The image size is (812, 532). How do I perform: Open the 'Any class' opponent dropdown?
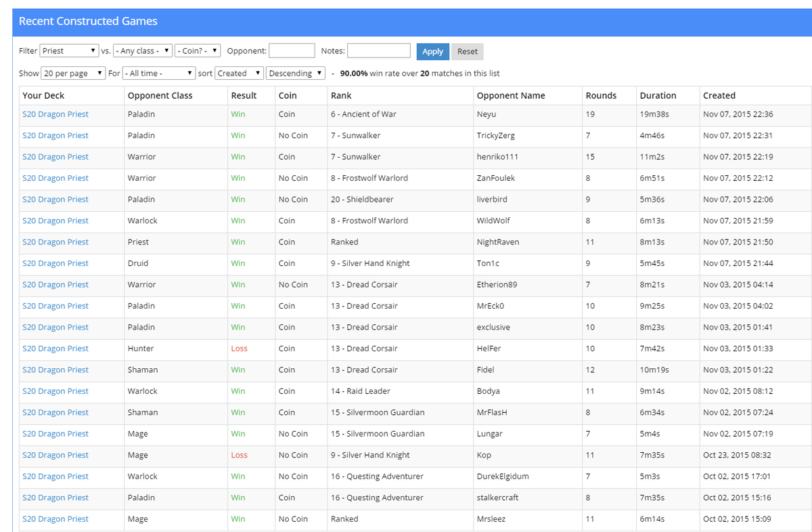143,51
